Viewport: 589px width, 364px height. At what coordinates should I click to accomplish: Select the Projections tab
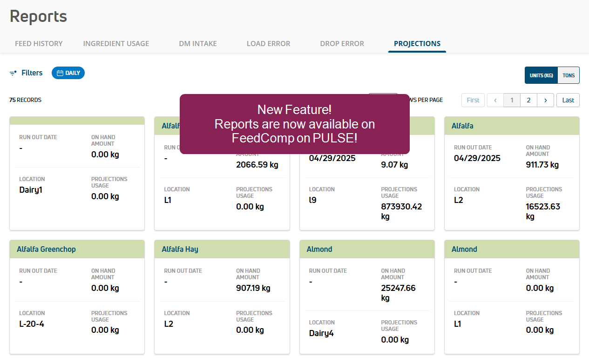pos(417,44)
